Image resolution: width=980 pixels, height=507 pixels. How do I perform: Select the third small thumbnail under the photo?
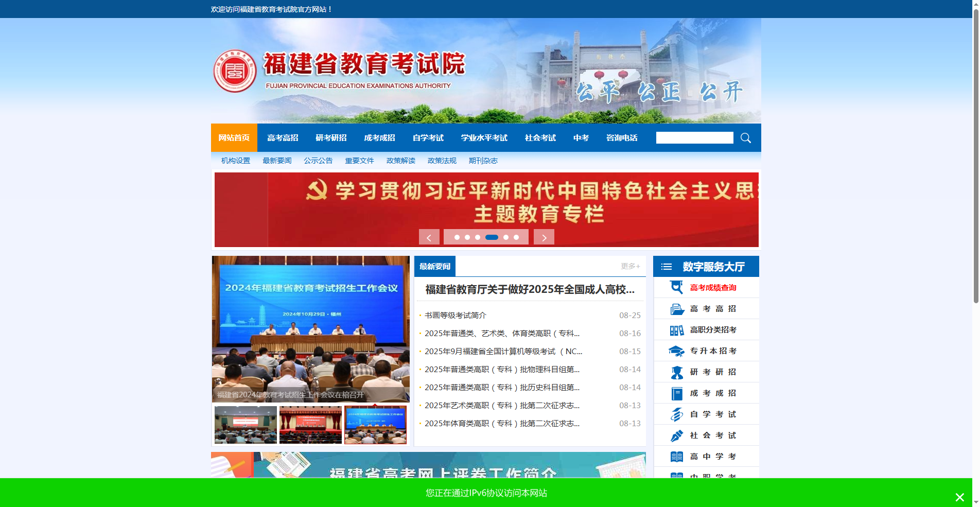tap(375, 425)
